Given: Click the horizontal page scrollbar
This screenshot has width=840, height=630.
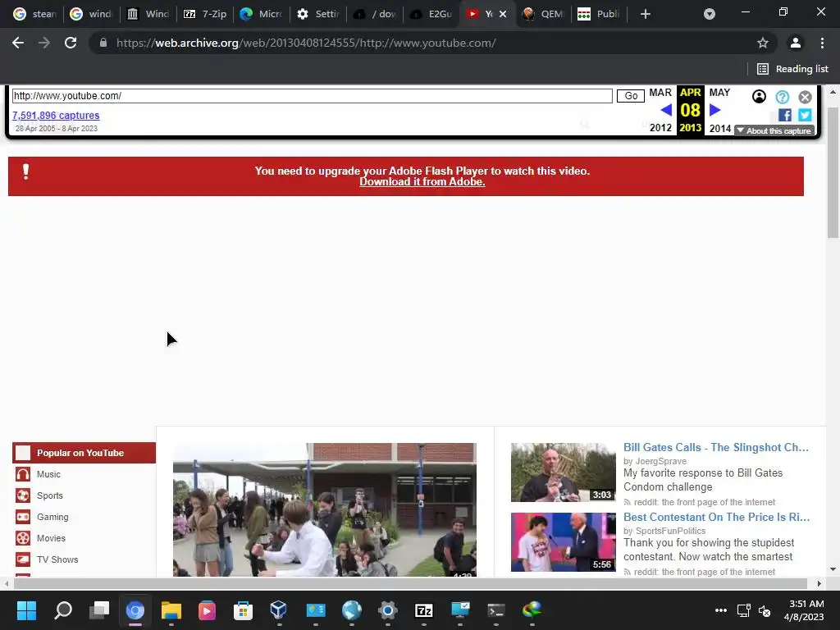Looking at the screenshot, I should point(410,583).
